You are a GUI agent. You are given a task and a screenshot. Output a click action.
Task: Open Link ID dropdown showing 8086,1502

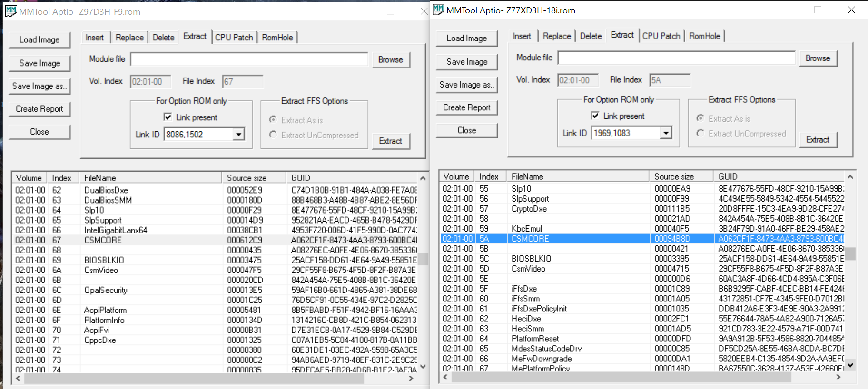tap(239, 135)
